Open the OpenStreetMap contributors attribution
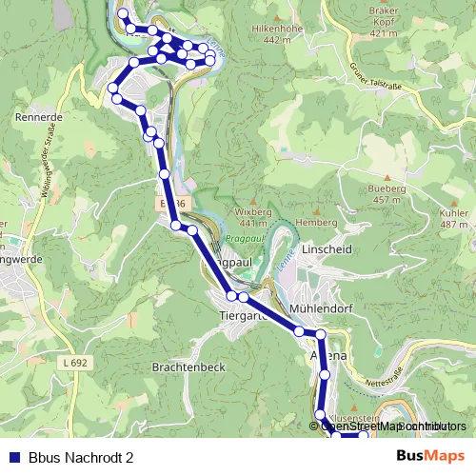Viewport: 476px width, 476px height. click(x=387, y=426)
